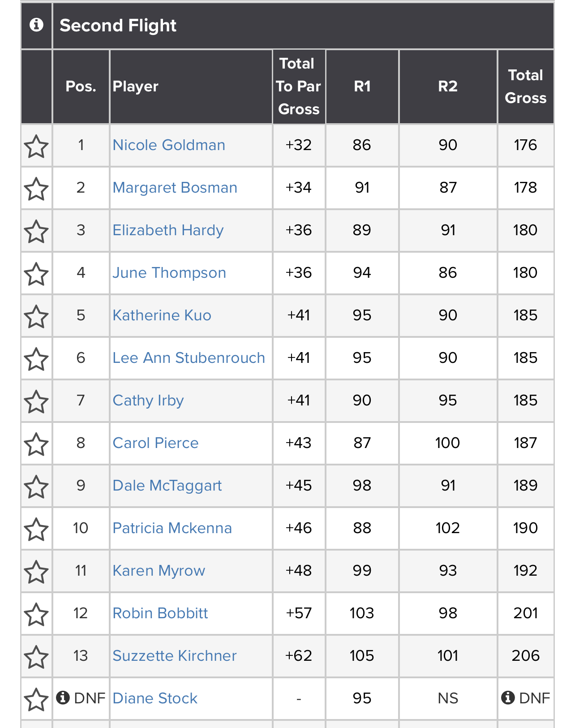
Task: Click the star next to Katherine Kuo
Action: pos(36,317)
